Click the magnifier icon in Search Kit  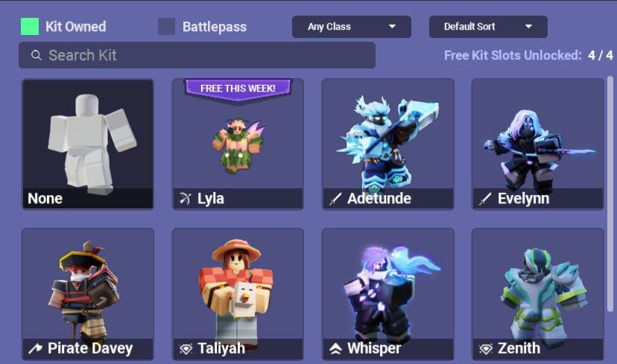point(37,55)
